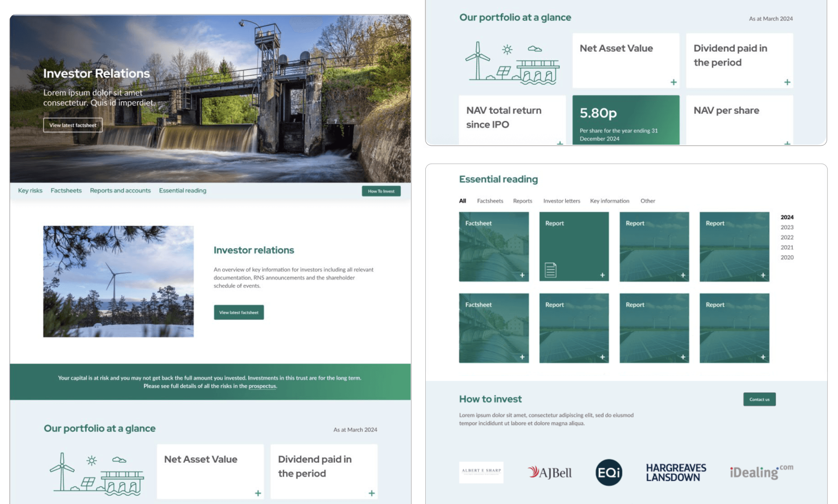
Task: Switch to the All filter tab
Action: point(462,201)
